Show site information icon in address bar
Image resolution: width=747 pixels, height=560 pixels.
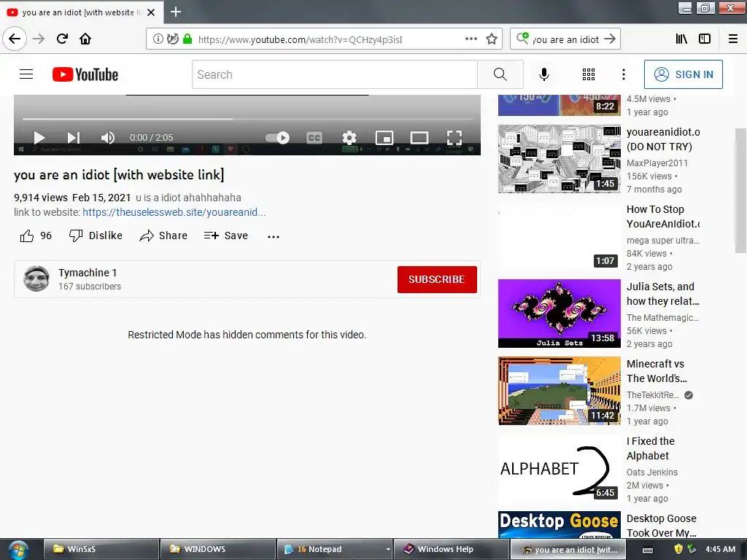point(158,39)
